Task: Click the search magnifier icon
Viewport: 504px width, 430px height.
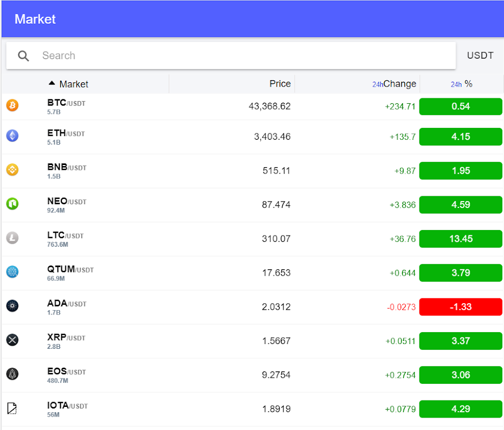Action: pos(23,56)
